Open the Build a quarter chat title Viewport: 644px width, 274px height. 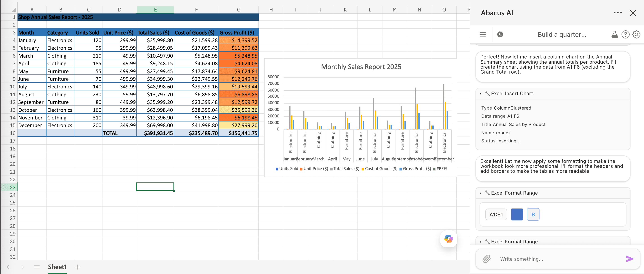coord(562,35)
